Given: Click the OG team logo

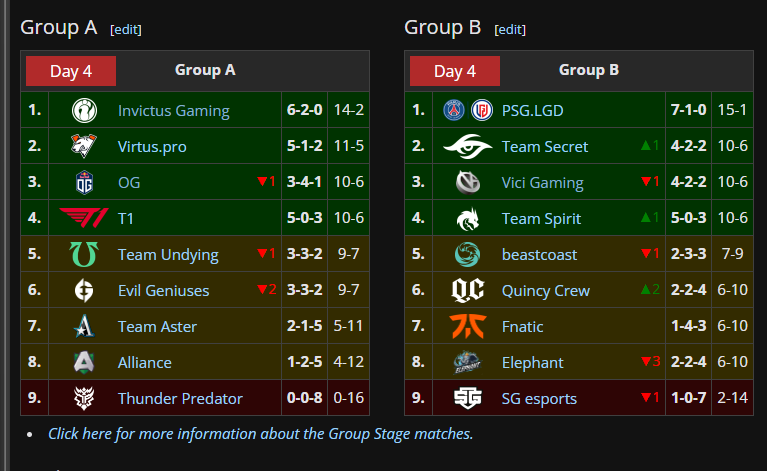Looking at the screenshot, I should (85, 183).
